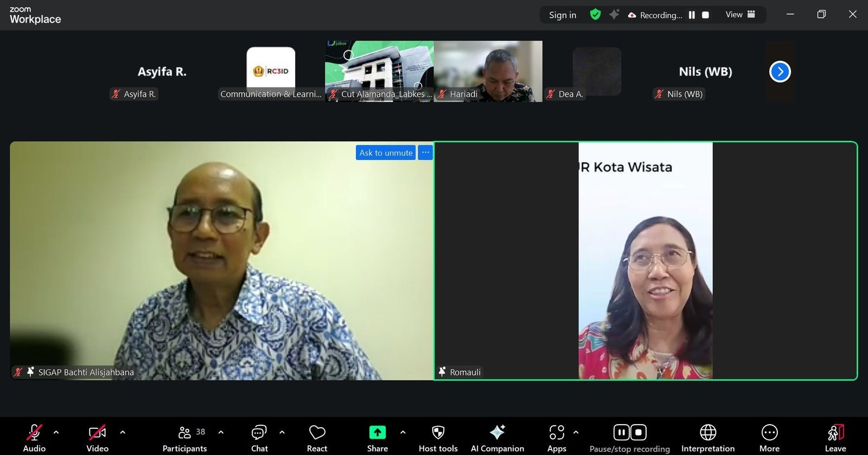Select Hariadi's video thumbnail
Image resolution: width=868 pixels, height=455 pixels.
488,71
